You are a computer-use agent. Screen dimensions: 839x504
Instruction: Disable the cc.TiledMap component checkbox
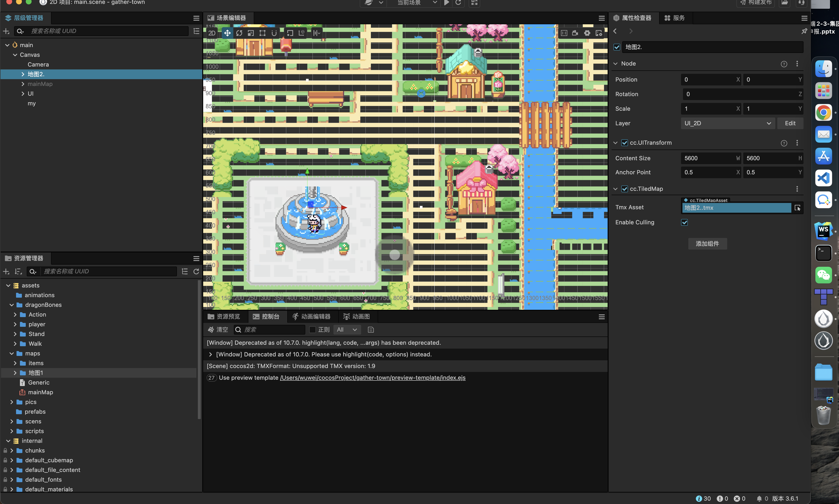[624, 189]
